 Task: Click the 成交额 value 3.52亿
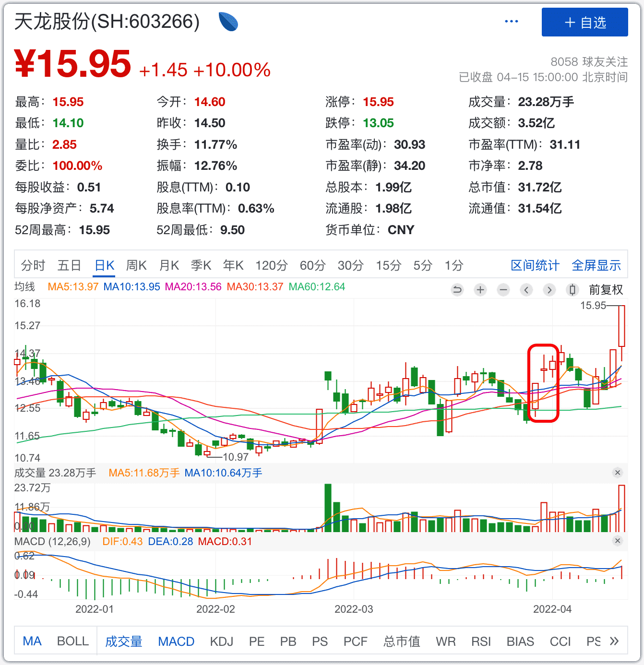tap(537, 123)
